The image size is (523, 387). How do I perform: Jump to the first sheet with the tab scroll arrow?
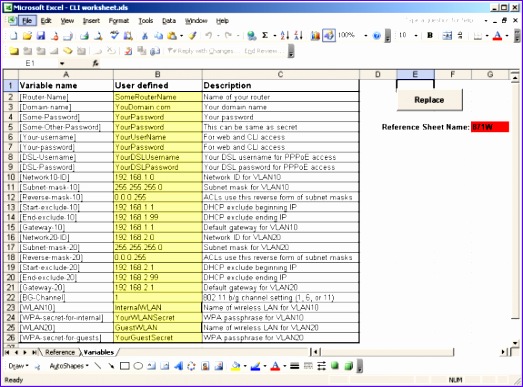pyautogui.click(x=7, y=352)
